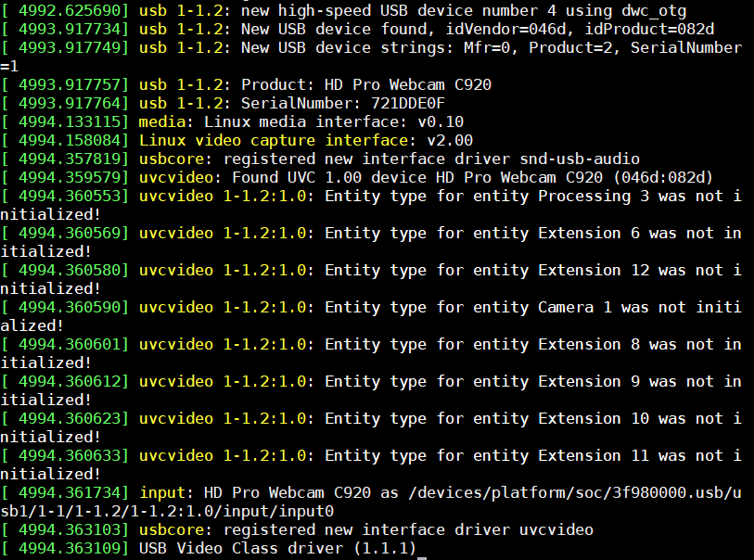Select text 'idVendor=046d' in device found line
The width and height of the screenshot is (754, 560).
pyautogui.click(x=505, y=30)
